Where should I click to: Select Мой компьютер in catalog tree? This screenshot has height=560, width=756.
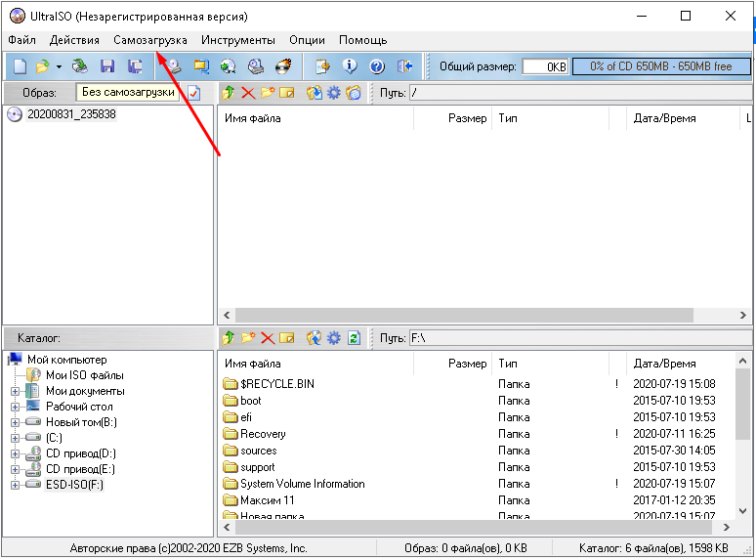(x=67, y=360)
